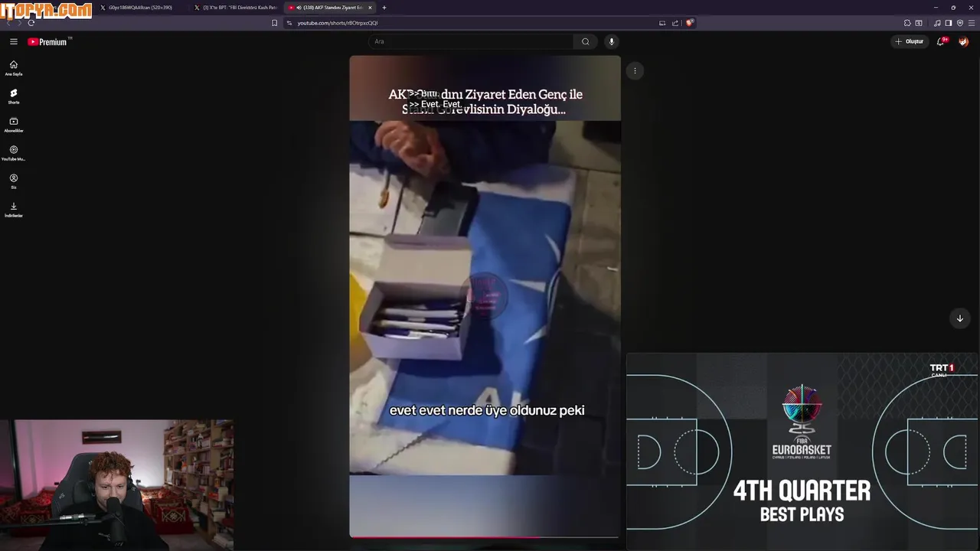980x551 pixels.
Task: Click the Eurobasket 4th Quarter video overlay
Action: click(x=802, y=452)
